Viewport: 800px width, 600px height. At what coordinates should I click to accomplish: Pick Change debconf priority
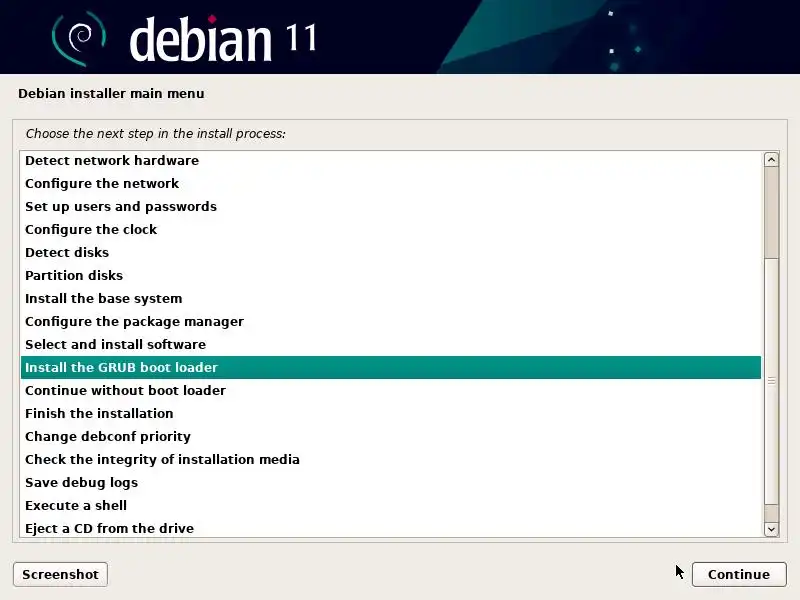[x=391, y=436]
